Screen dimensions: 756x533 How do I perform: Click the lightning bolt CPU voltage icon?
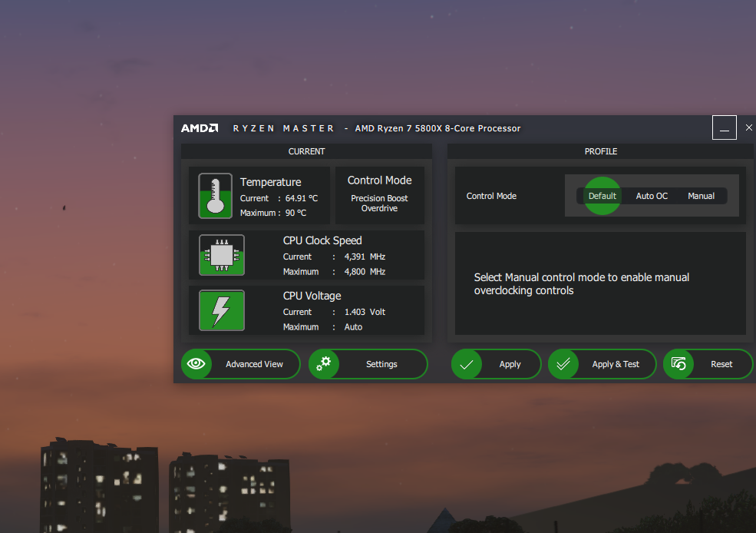pyautogui.click(x=222, y=310)
